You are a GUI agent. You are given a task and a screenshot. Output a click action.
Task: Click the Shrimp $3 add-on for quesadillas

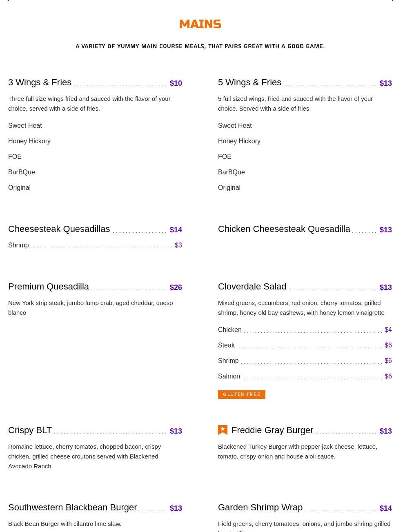point(95,245)
